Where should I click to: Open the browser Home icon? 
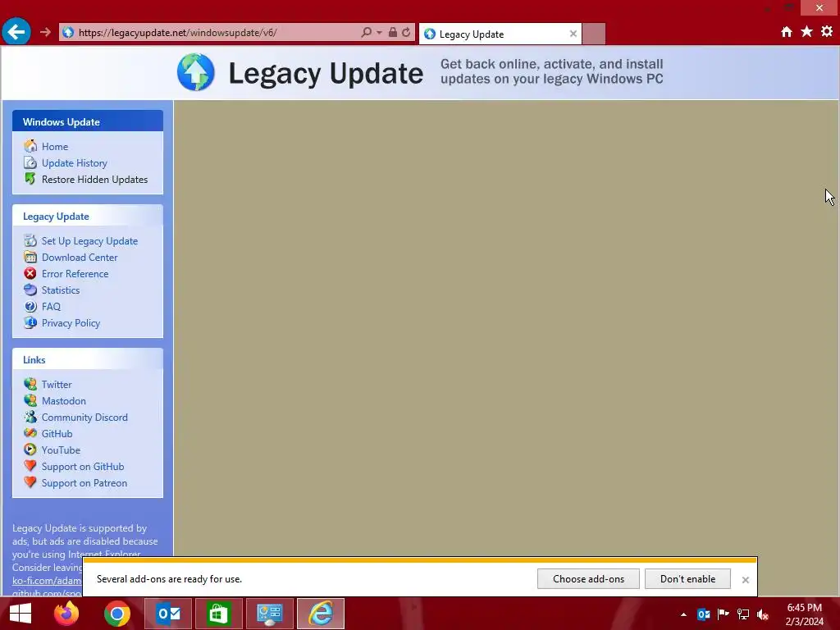787,32
